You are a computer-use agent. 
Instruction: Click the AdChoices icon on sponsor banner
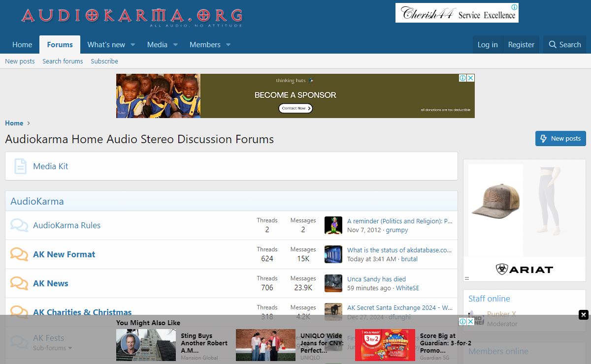pos(462,78)
